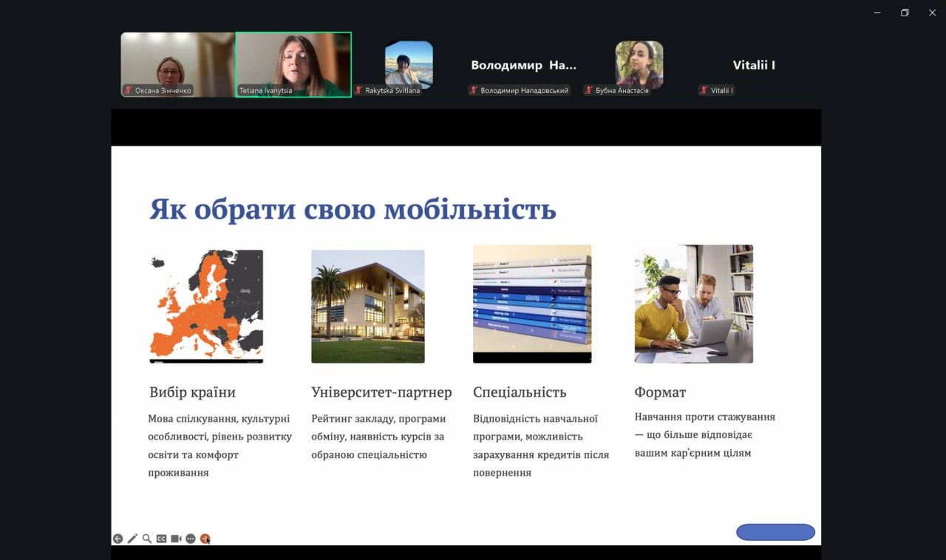The width and height of the screenshot is (946, 560).
Task: Click muted mic icon beside Володимир Нападовський
Action: click(x=474, y=90)
